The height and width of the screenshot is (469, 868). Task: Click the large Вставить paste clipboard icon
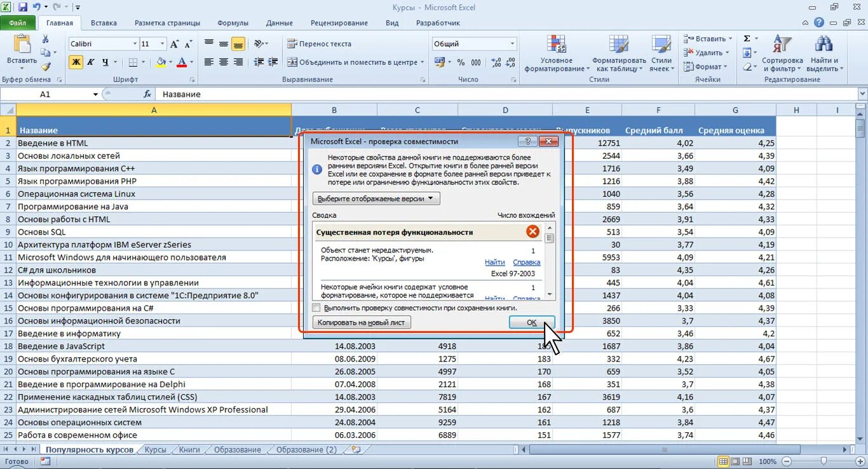pos(22,44)
